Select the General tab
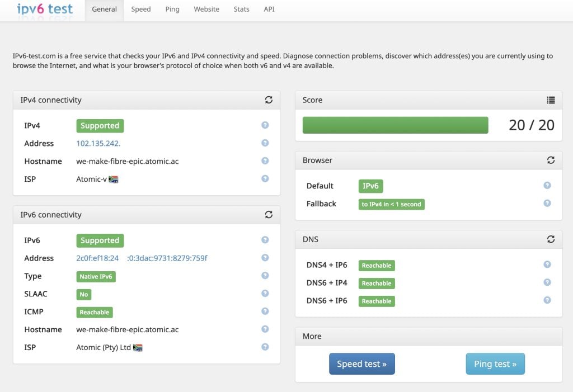 pos(105,9)
